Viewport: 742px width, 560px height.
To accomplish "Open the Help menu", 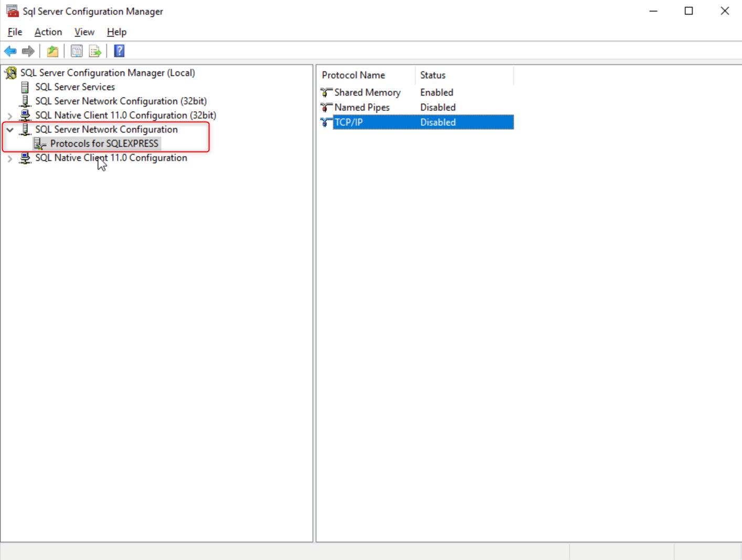I will (x=116, y=32).
